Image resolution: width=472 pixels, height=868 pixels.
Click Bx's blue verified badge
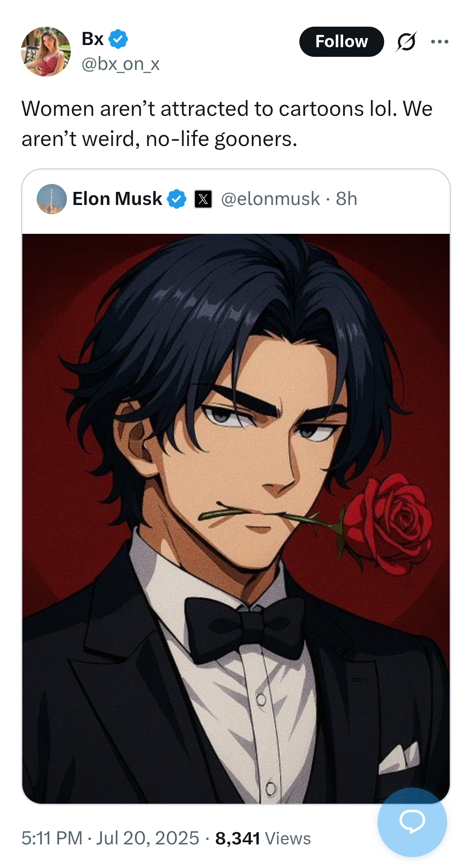(118, 39)
